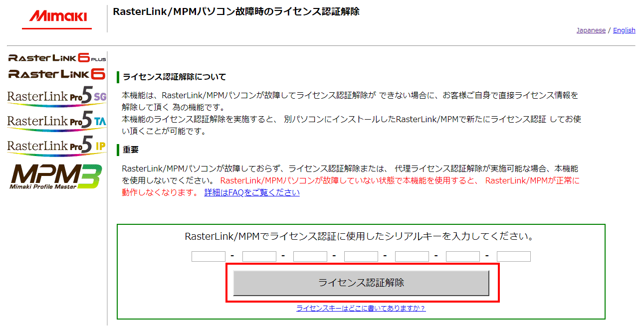Focus the fourth serial key field
644x330 pixels.
[361, 256]
